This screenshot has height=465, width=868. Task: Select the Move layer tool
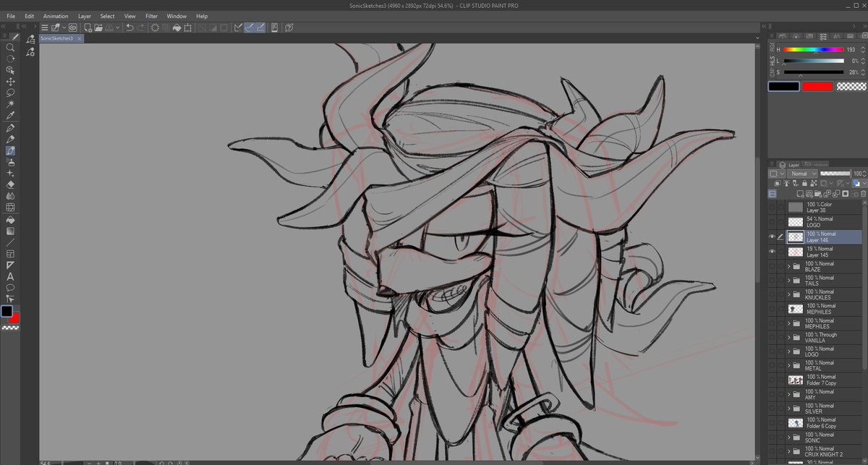[10, 82]
